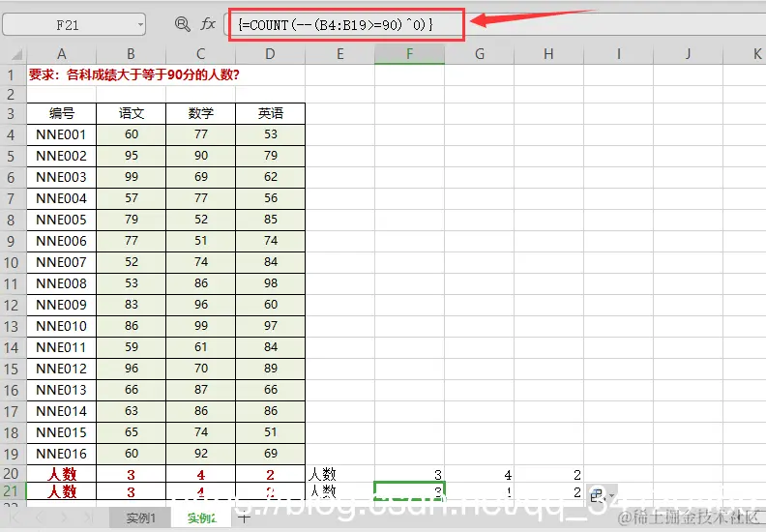Screen dimensions: 766x532
Task: Select cell NNE001
Action: (62, 134)
